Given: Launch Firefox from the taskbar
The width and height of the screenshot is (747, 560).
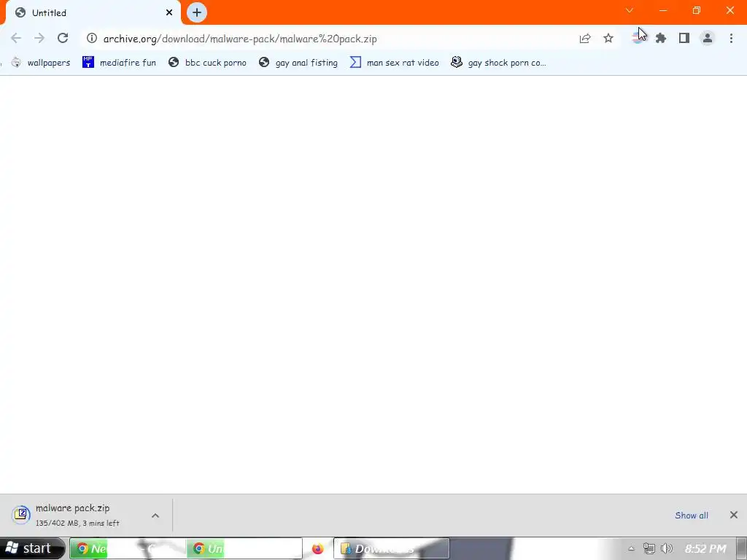Looking at the screenshot, I should tap(318, 549).
